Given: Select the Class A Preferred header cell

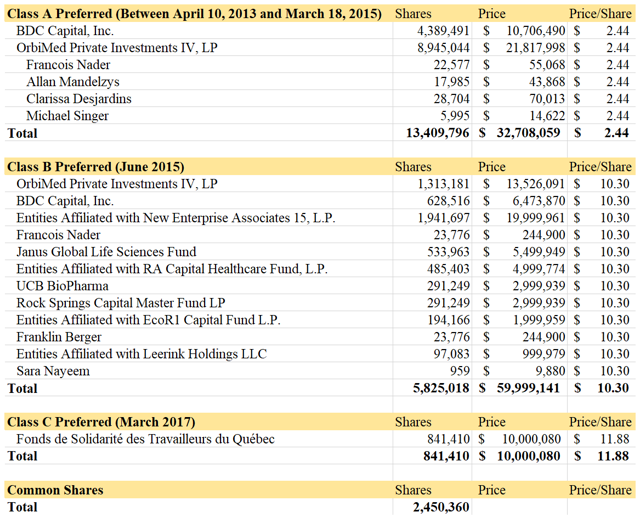Looking at the screenshot, I should 194,13.
